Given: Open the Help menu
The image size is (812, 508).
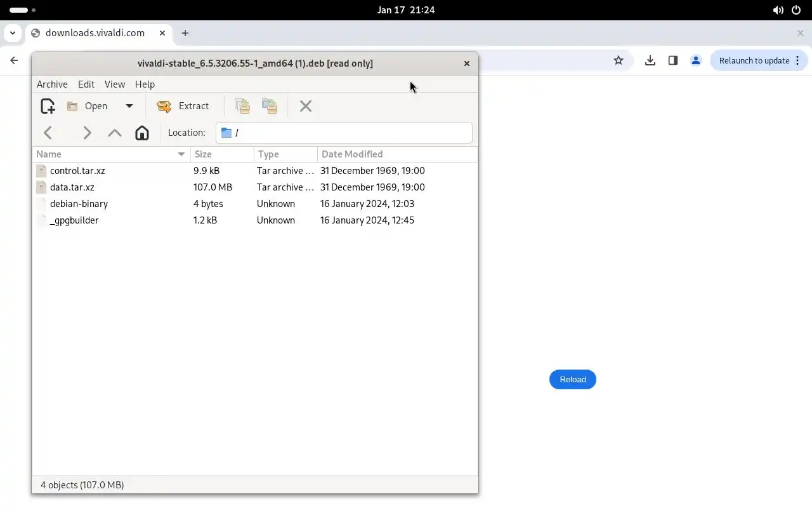Looking at the screenshot, I should coord(145,84).
